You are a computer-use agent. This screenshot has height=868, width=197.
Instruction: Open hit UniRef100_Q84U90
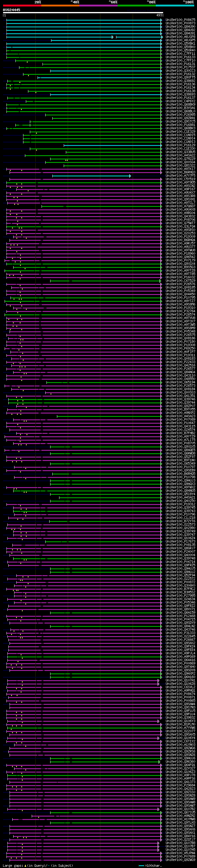(x=180, y=26)
